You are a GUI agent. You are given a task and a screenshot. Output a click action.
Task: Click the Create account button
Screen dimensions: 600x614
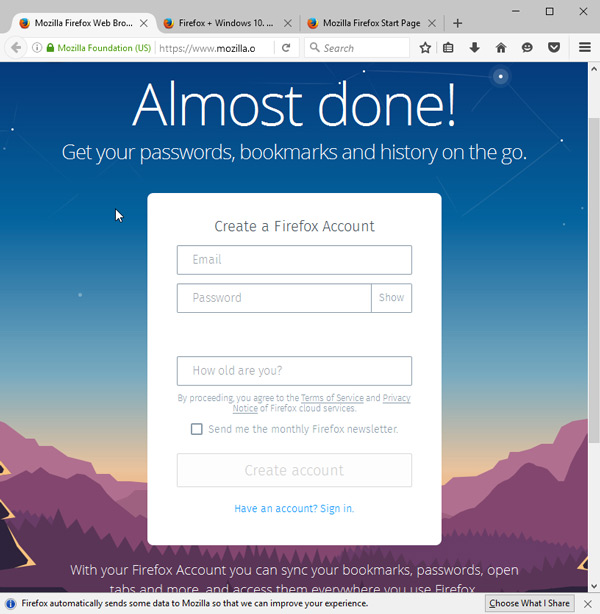(294, 470)
